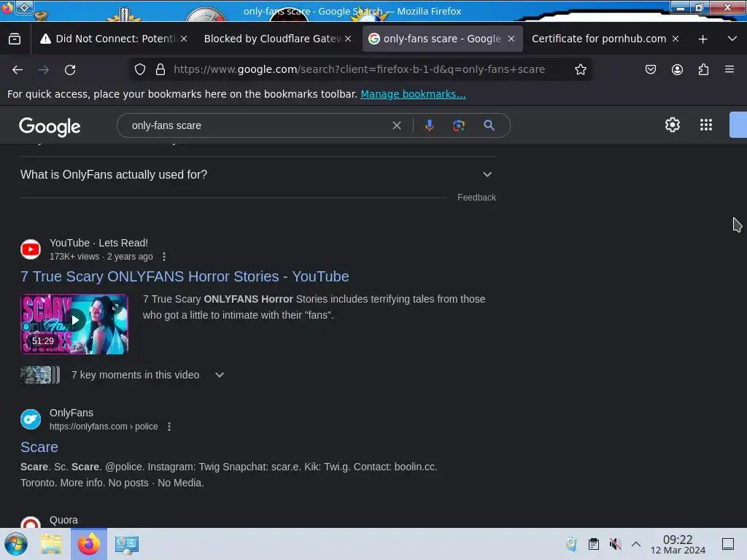This screenshot has height=560, width=747.
Task: Open the Extensions panel
Action: (703, 69)
